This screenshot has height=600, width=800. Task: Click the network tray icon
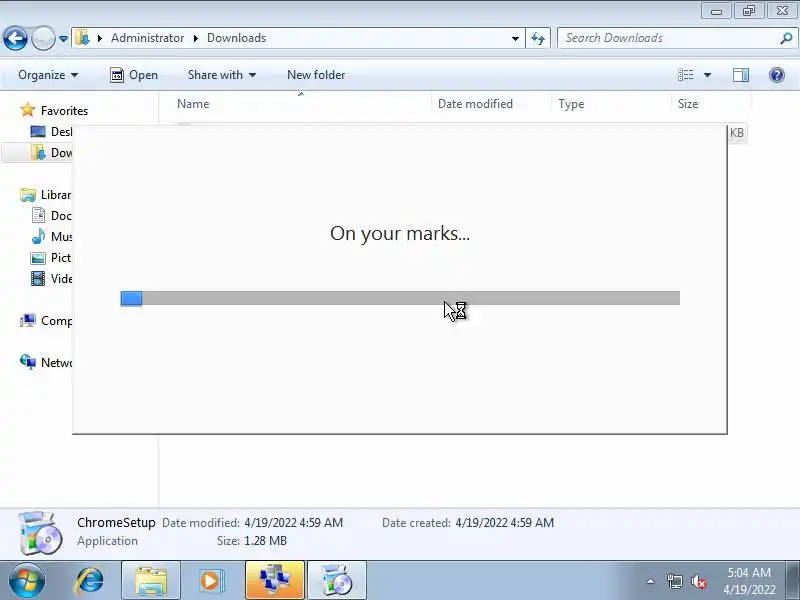pos(674,581)
